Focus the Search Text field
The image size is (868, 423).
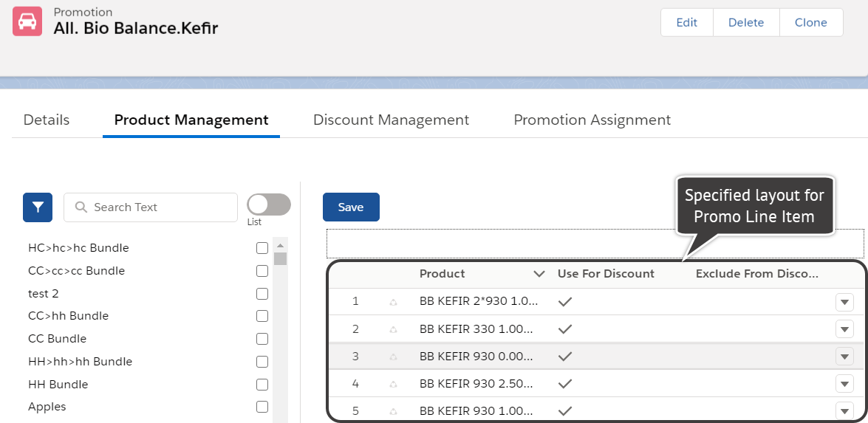click(x=151, y=207)
